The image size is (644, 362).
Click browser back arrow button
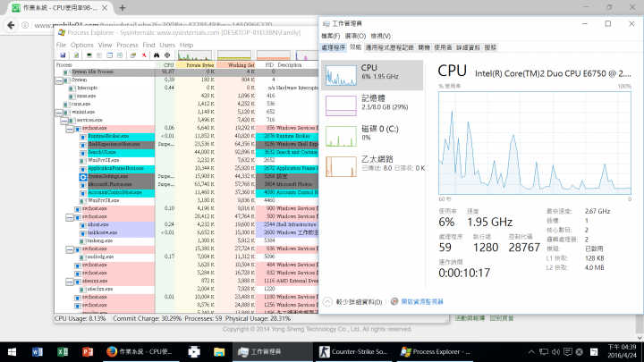point(11,25)
